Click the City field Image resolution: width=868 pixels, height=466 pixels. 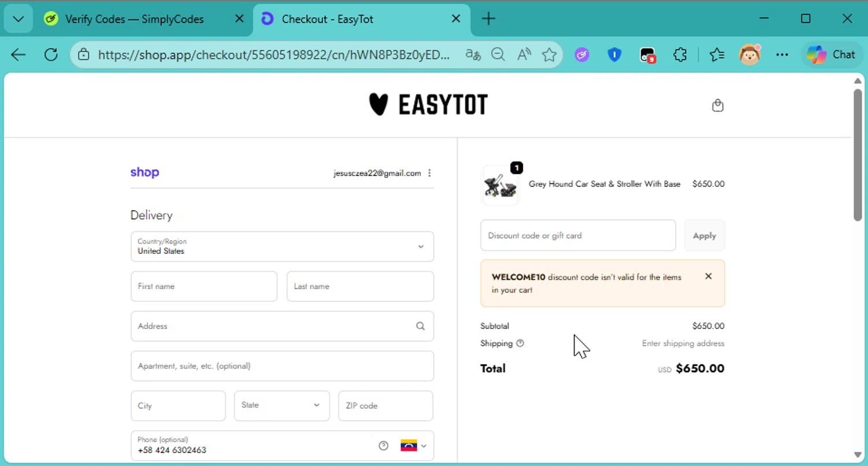[178, 406]
